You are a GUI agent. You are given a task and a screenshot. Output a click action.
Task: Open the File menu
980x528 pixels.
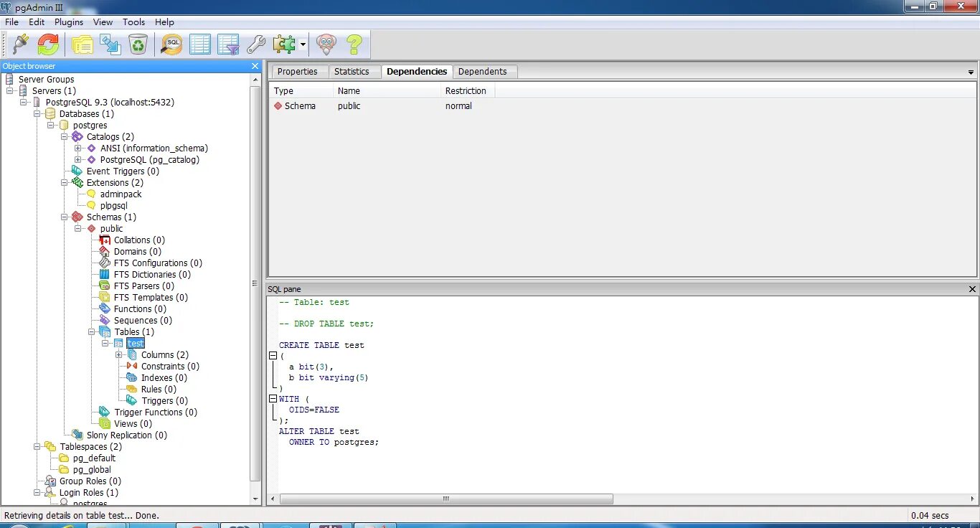(11, 22)
